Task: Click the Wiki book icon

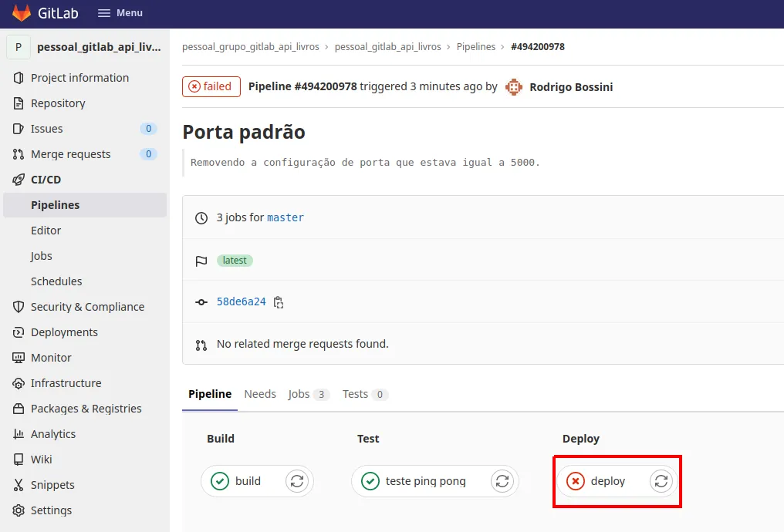Action: pos(19,460)
